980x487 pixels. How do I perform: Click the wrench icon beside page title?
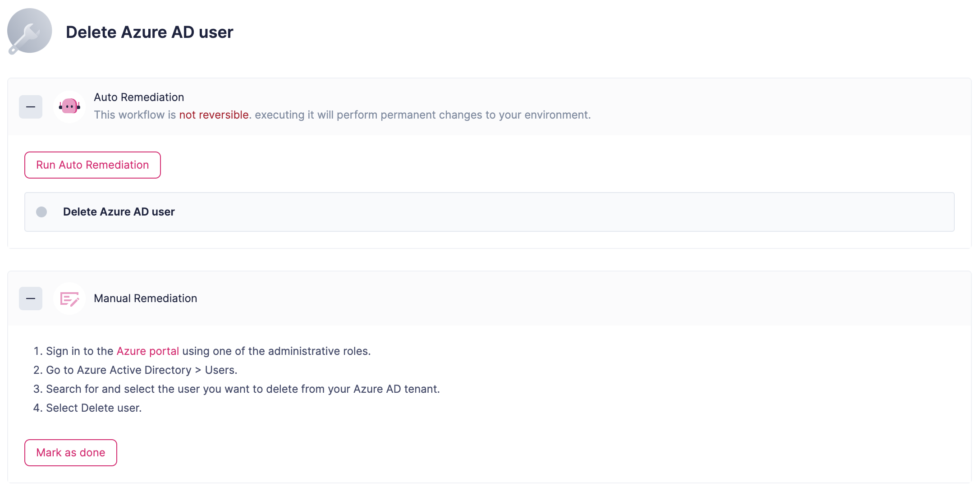click(29, 31)
